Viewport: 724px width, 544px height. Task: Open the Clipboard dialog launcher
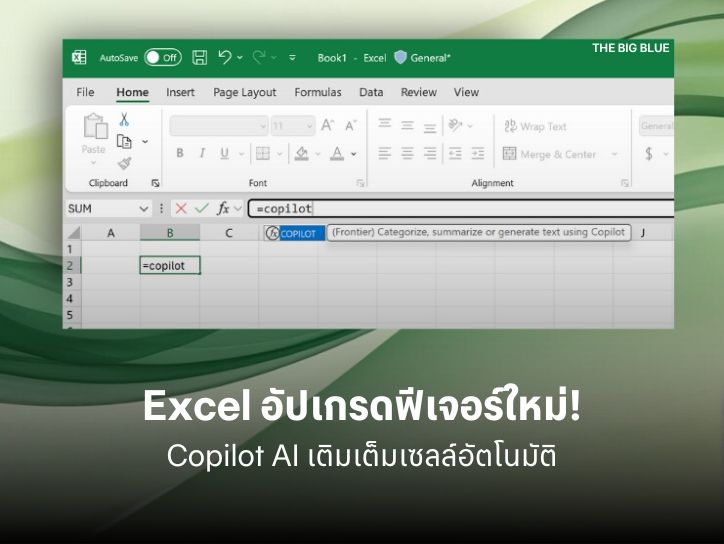156,183
